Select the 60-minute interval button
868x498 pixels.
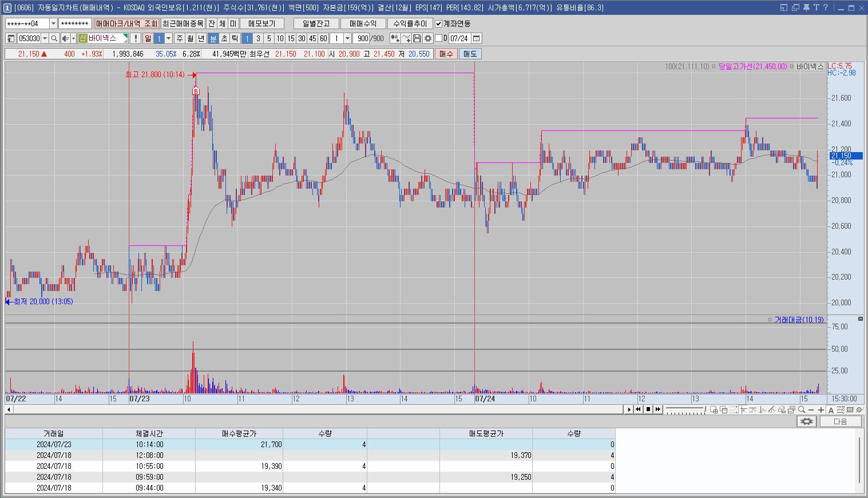323,38
